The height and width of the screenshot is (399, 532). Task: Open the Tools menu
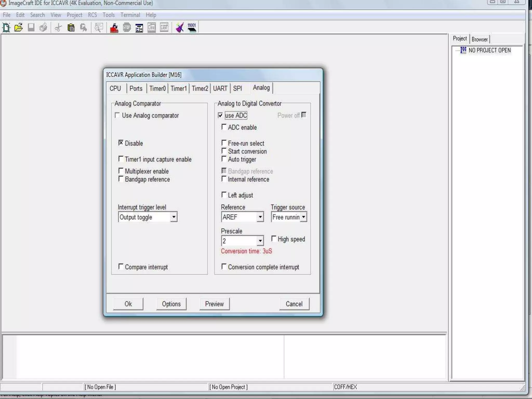click(109, 15)
